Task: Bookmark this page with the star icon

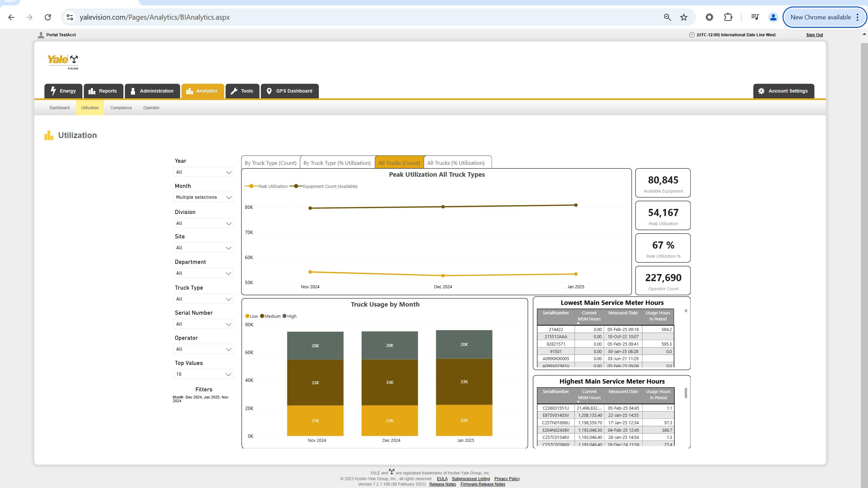Action: tap(683, 17)
